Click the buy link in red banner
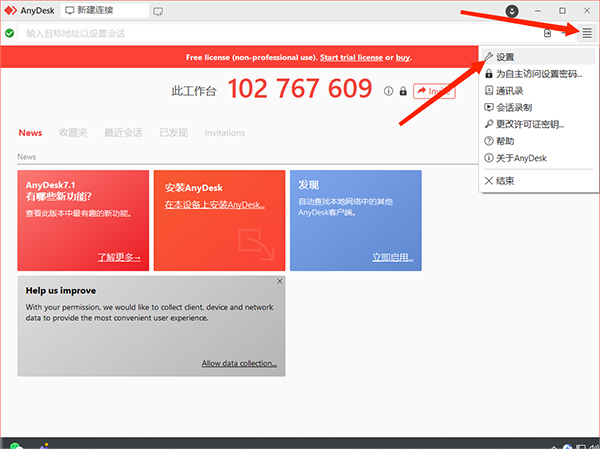600x449 pixels. coord(403,57)
